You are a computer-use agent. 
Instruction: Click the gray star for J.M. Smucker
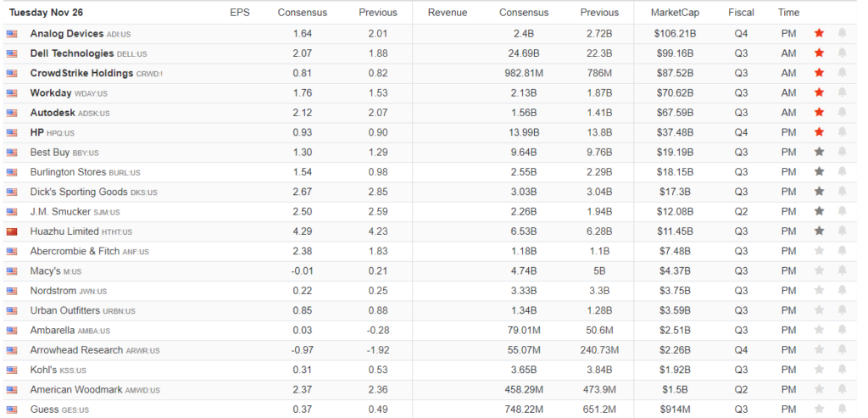point(819,212)
